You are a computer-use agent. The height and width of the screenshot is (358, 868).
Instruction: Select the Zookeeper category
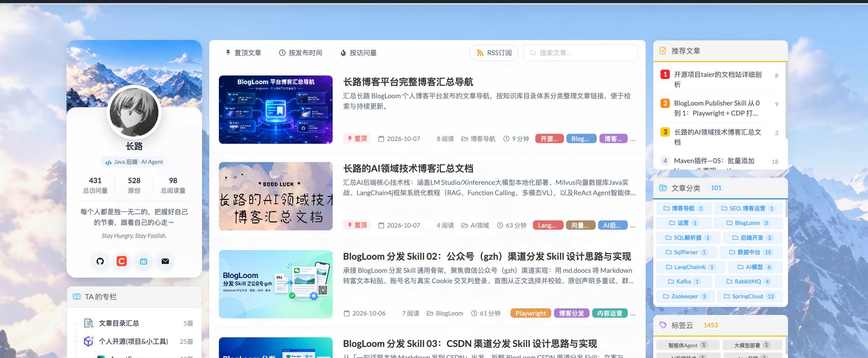click(685, 296)
